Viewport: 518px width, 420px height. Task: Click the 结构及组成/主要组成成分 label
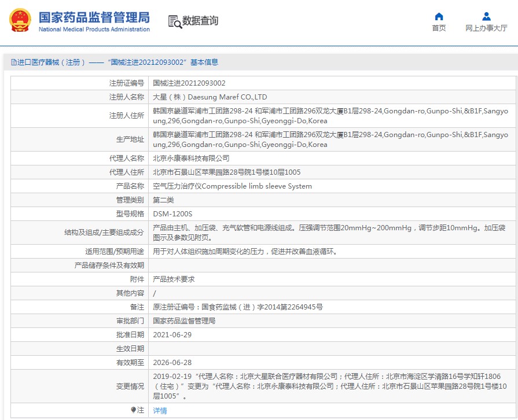pyautogui.click(x=104, y=233)
